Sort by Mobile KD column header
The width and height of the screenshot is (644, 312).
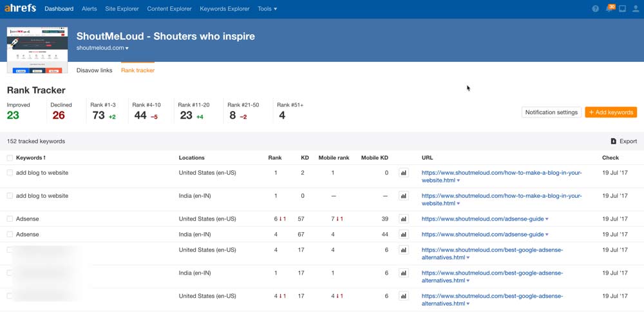click(x=375, y=158)
